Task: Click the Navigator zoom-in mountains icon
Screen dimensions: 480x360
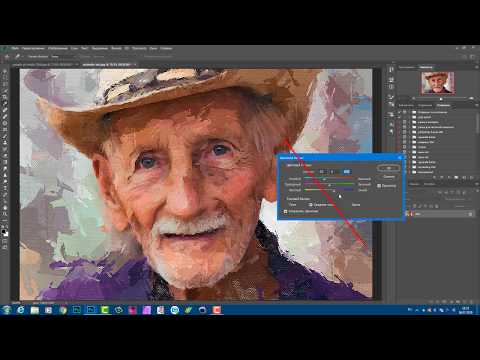Action: (471, 99)
